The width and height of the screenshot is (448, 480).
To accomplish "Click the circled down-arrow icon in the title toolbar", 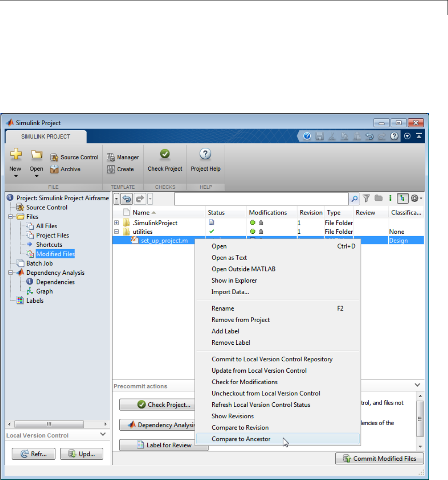I will [407, 136].
